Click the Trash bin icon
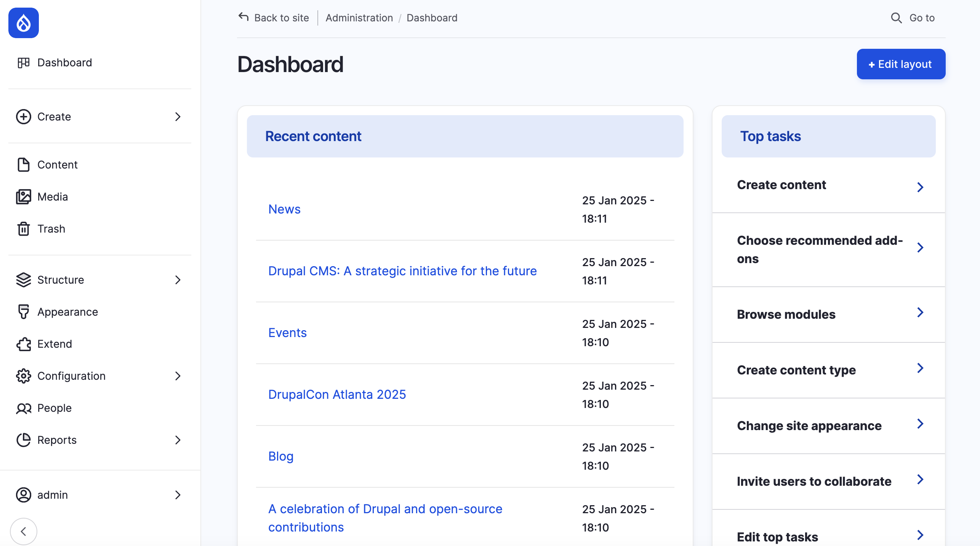Viewport: 980px width, 546px height. (24, 228)
